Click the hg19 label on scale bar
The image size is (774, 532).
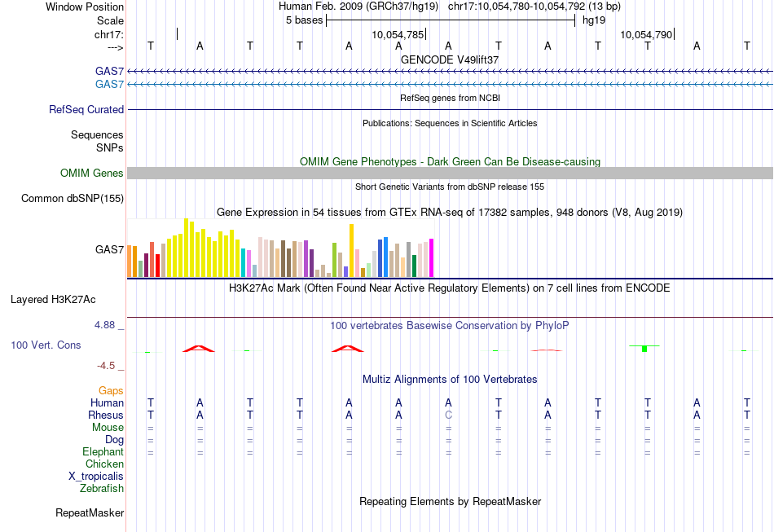[x=594, y=20]
